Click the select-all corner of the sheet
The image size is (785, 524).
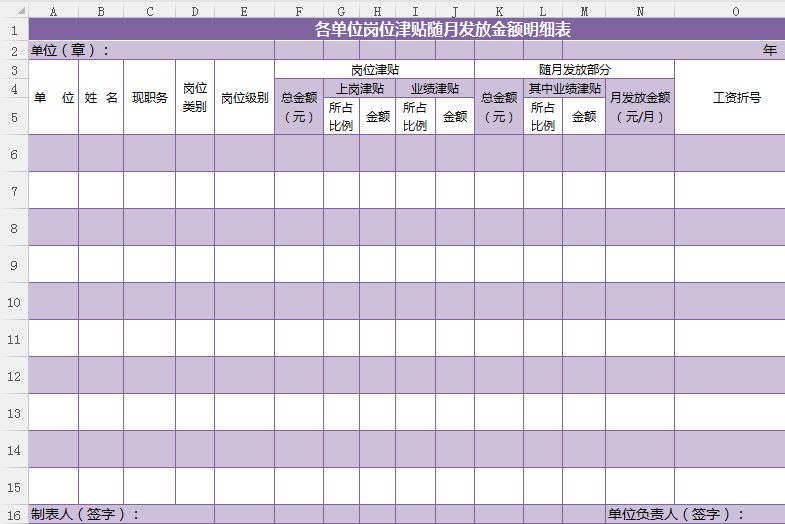(14, 10)
